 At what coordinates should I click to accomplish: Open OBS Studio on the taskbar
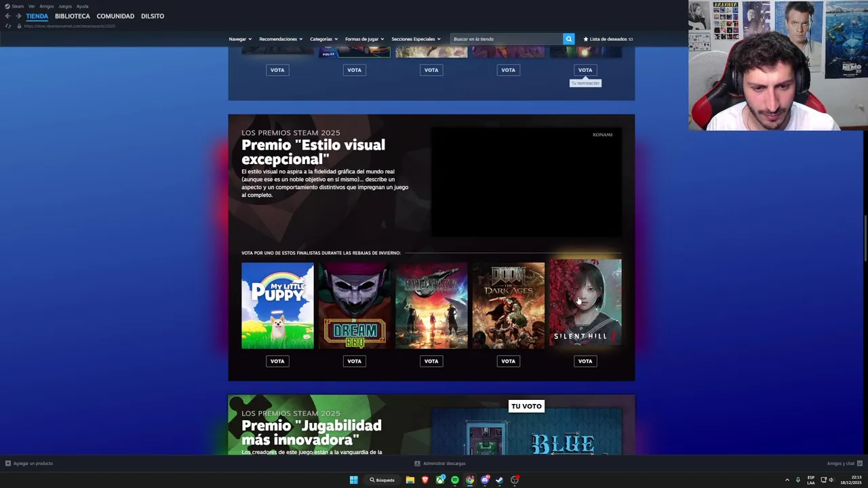[515, 480]
